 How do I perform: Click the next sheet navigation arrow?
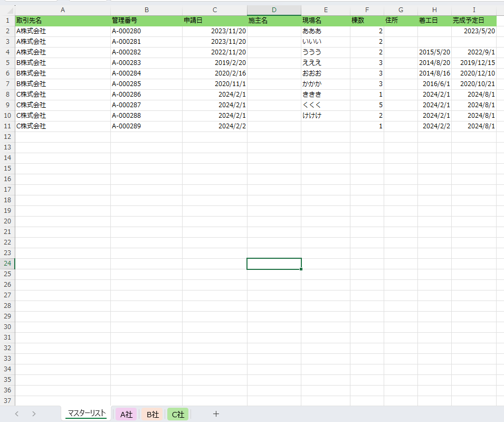[34, 414]
